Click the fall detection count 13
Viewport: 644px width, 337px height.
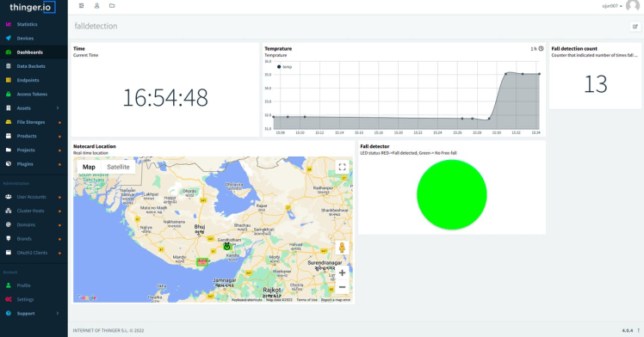click(x=596, y=84)
